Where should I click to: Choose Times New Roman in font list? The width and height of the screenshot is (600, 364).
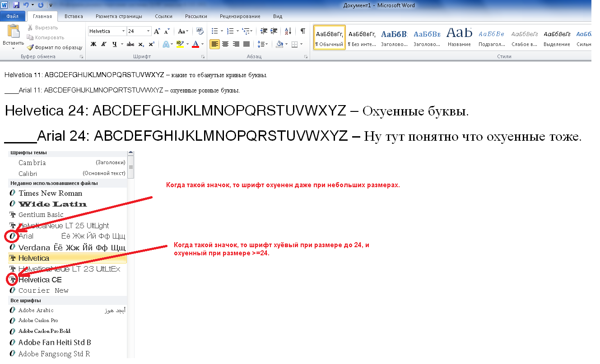coord(68,193)
